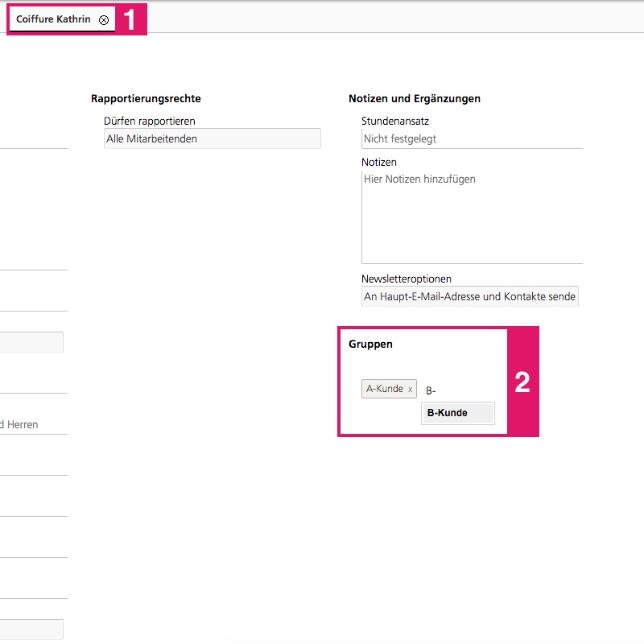
Task: Click the Notizen field label
Action: coord(379,162)
